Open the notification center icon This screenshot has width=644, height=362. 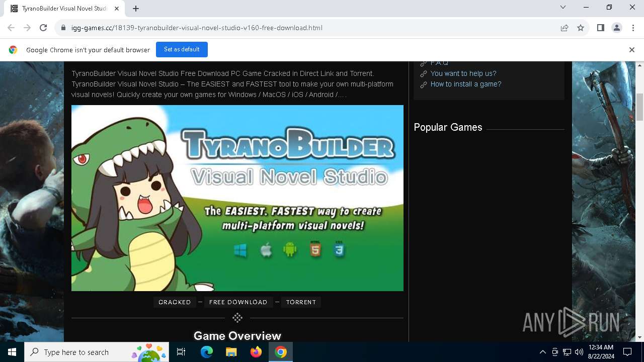tap(627, 352)
